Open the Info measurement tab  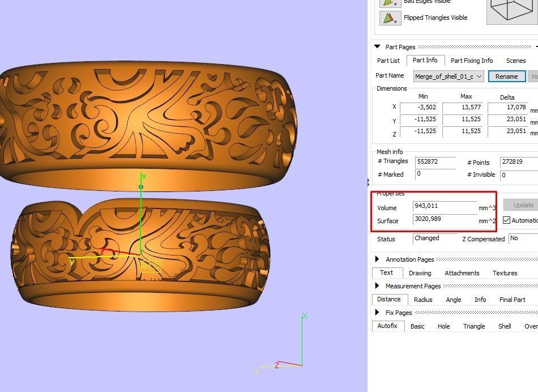480,300
